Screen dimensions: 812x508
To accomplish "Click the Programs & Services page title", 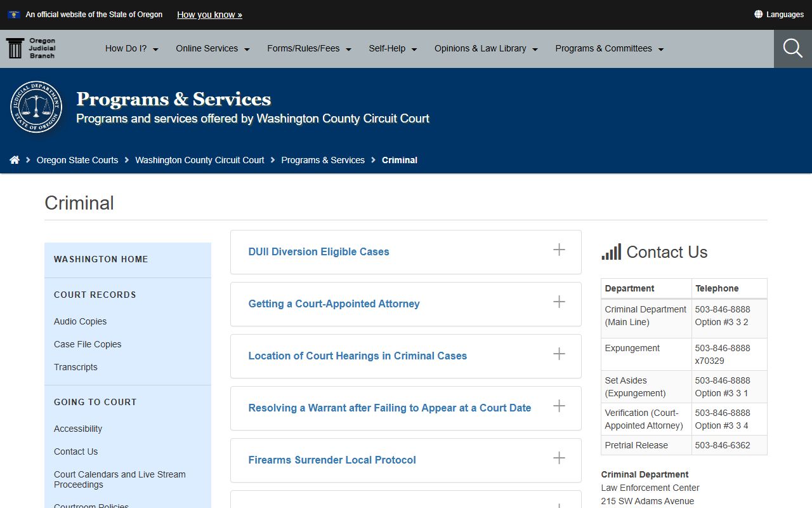I will pyautogui.click(x=174, y=99).
